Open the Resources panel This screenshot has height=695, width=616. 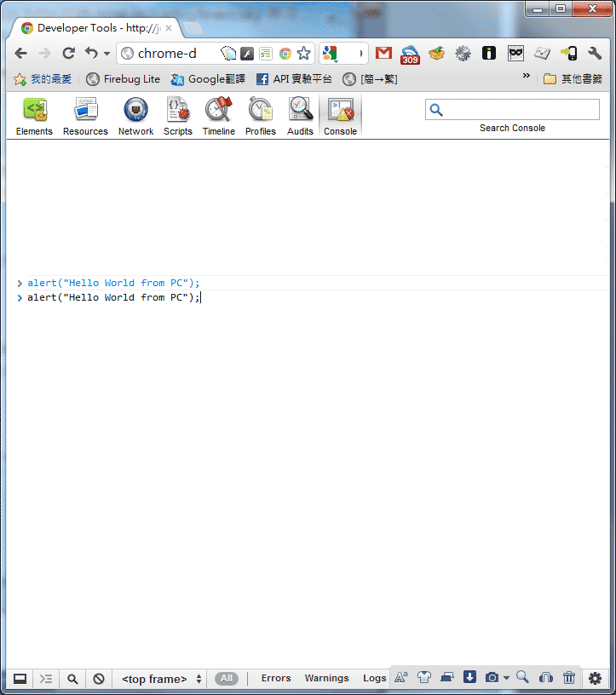[x=85, y=117]
